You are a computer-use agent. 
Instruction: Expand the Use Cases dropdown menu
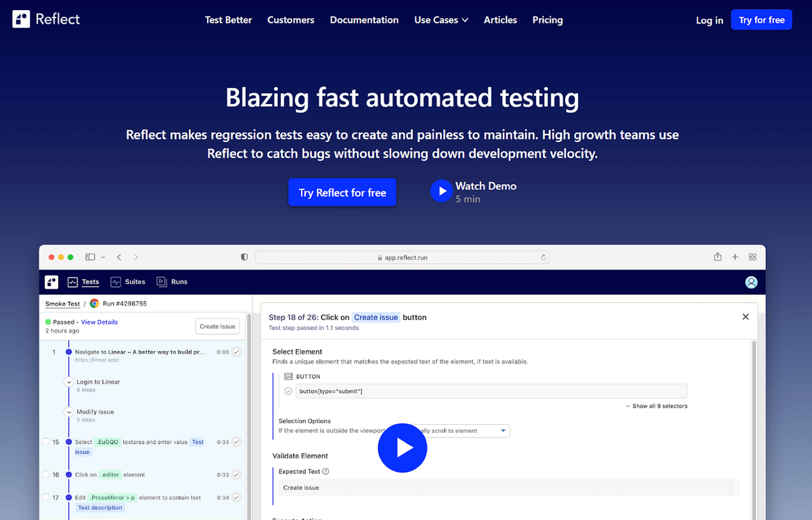click(441, 20)
